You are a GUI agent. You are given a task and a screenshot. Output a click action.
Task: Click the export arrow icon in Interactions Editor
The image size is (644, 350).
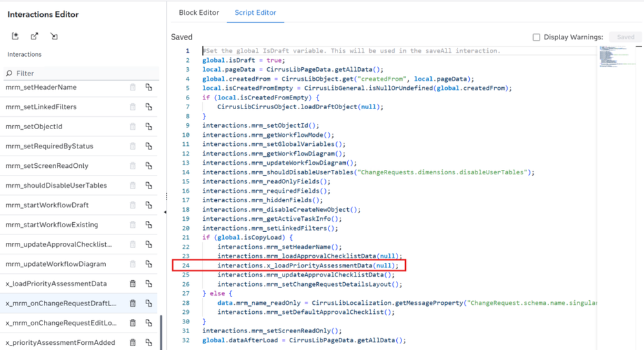coord(34,36)
